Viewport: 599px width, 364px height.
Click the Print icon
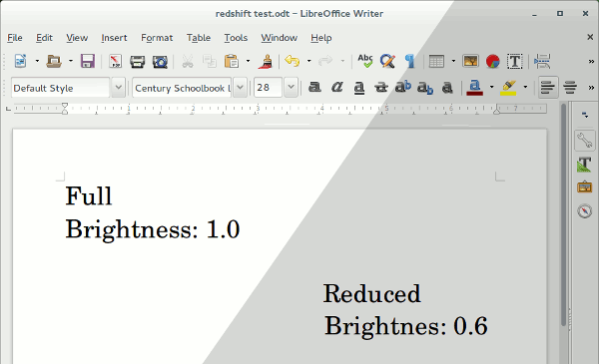point(137,61)
